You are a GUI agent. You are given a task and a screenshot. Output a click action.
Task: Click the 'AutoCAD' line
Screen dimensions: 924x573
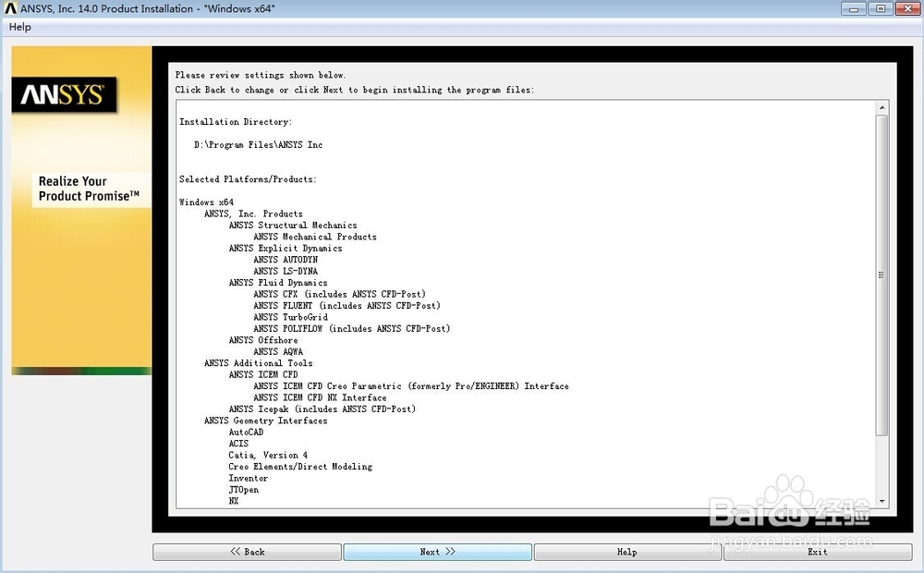point(247,433)
